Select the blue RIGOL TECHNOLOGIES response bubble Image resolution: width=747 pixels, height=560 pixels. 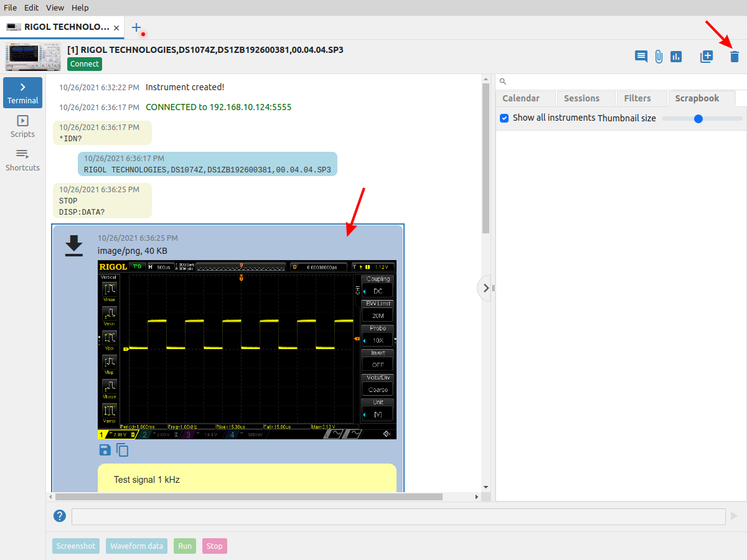pos(207,164)
